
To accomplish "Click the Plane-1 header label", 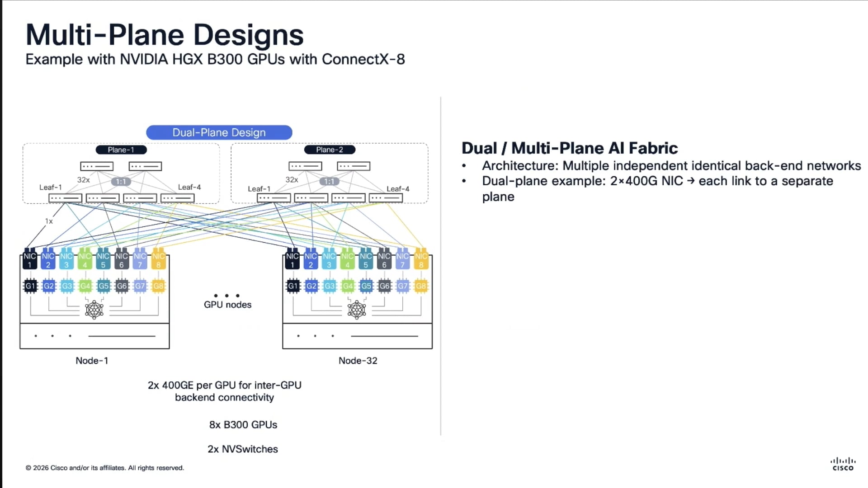I will 121,150.
